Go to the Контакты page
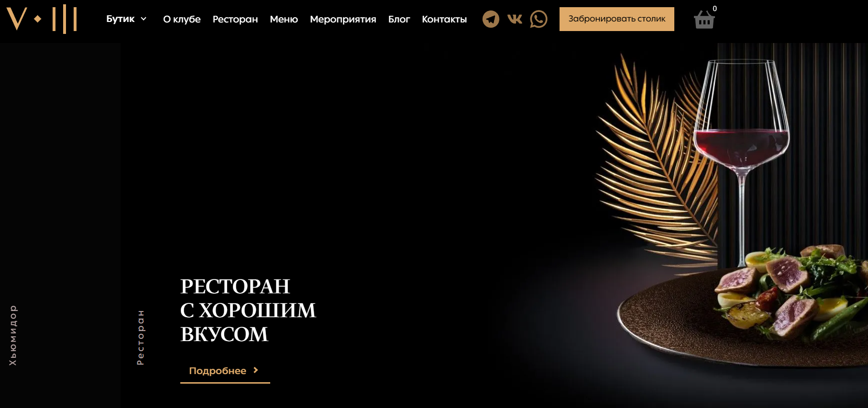868x408 pixels. pos(444,19)
